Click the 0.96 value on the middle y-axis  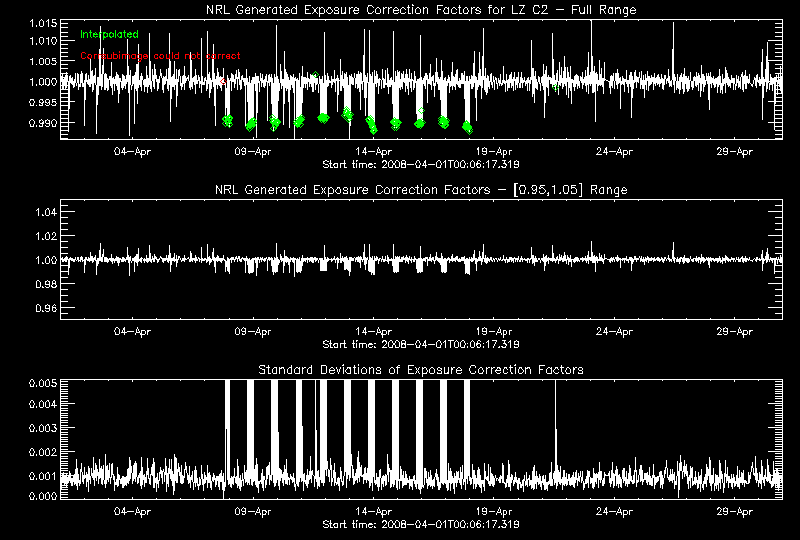point(46,309)
